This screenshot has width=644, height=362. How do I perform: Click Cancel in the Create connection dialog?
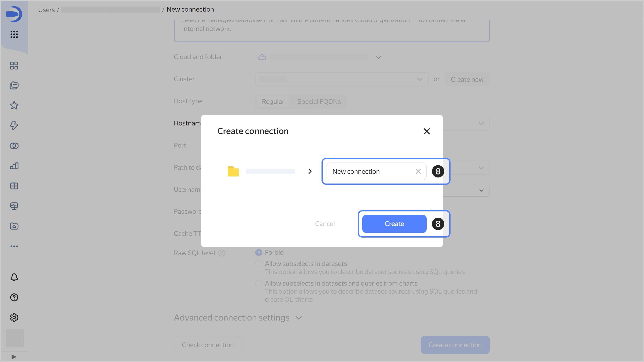tap(325, 224)
